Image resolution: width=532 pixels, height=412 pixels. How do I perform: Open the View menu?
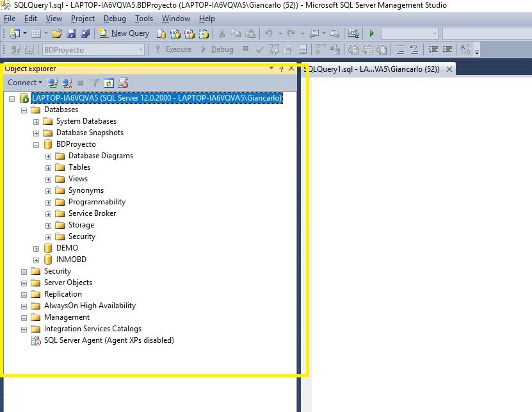[x=54, y=19]
